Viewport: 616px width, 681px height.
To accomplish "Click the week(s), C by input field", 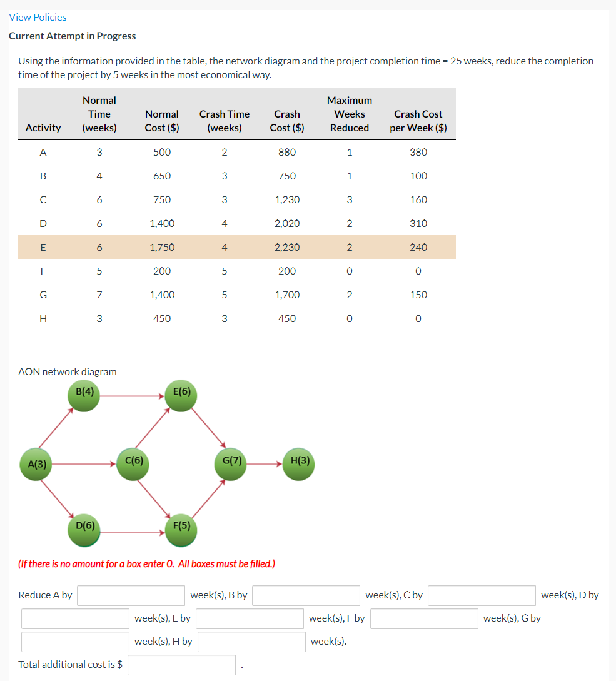I will pos(482,595).
